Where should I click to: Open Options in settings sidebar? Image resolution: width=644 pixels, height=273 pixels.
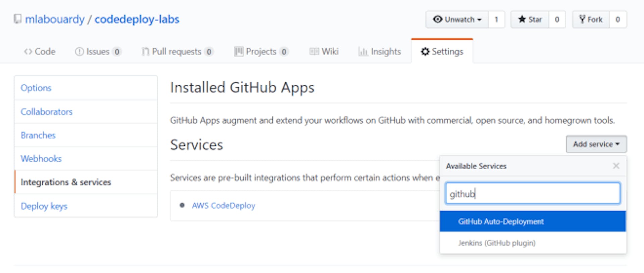(86, 88)
